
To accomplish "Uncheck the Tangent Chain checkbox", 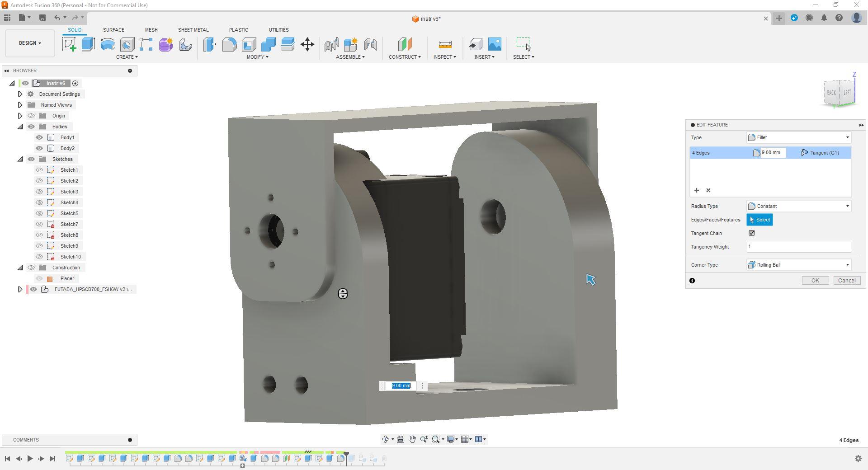I will (x=752, y=233).
